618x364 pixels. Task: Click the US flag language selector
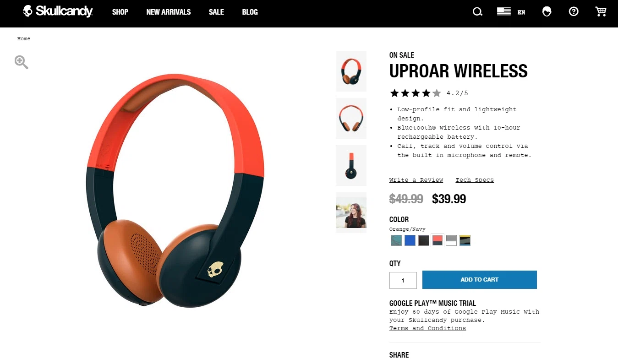click(x=504, y=11)
